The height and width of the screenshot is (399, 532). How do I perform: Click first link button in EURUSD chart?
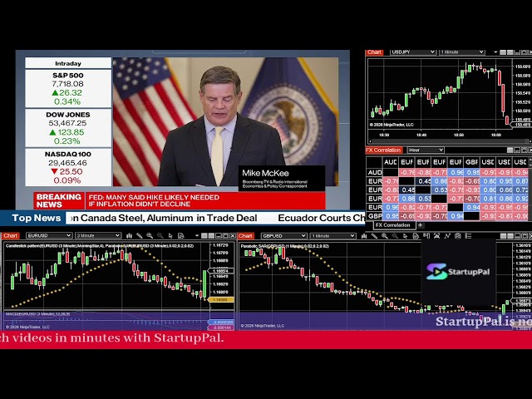(204, 235)
